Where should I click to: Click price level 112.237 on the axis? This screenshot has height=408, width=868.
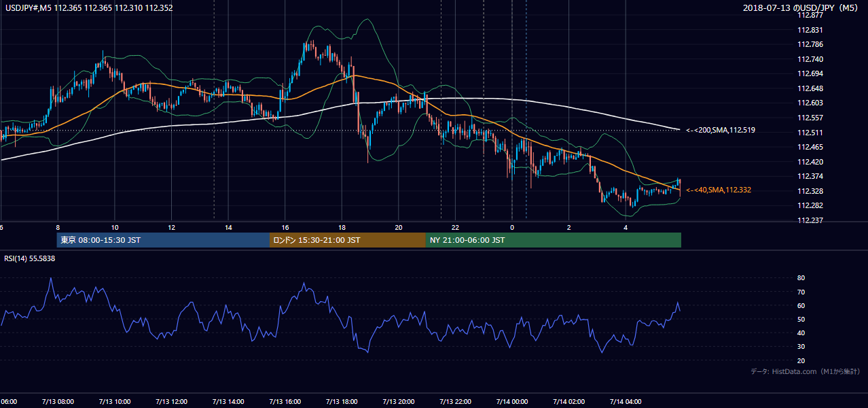(x=810, y=220)
